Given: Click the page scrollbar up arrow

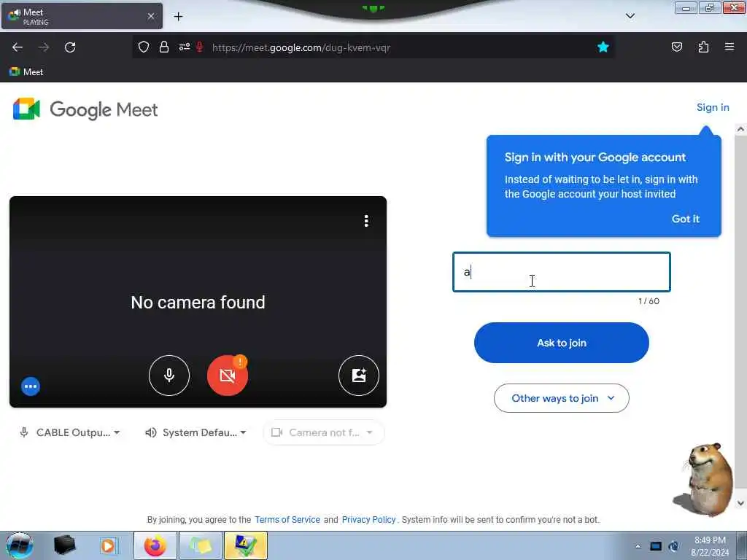Looking at the screenshot, I should pyautogui.click(x=740, y=129).
